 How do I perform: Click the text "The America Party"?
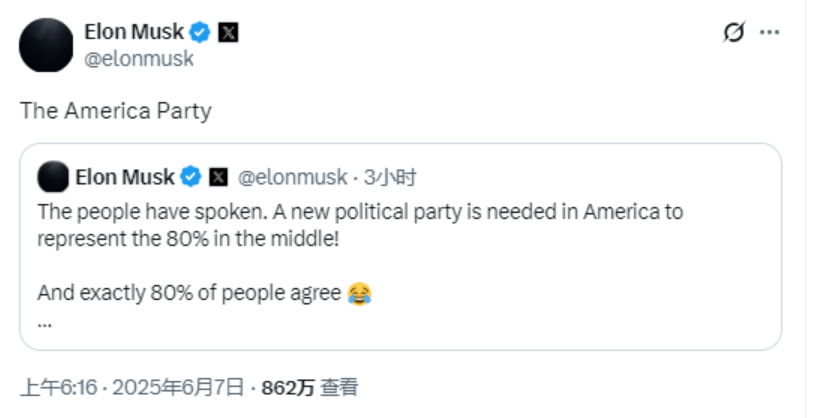coord(116,111)
